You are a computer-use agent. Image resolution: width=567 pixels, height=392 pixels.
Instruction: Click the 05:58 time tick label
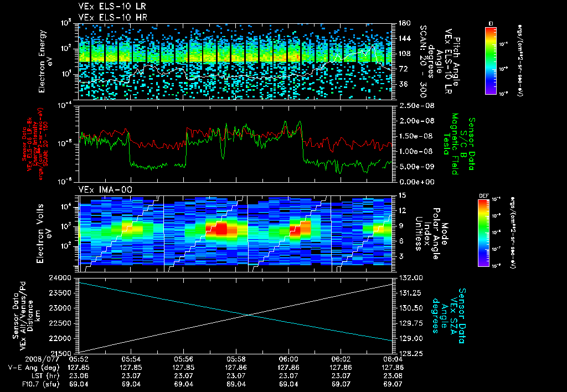click(x=236, y=359)
